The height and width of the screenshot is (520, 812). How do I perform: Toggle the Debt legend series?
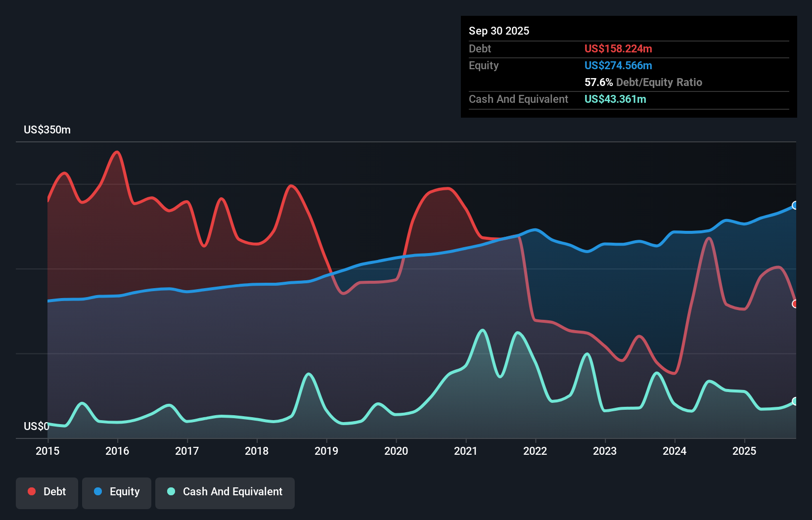47,493
